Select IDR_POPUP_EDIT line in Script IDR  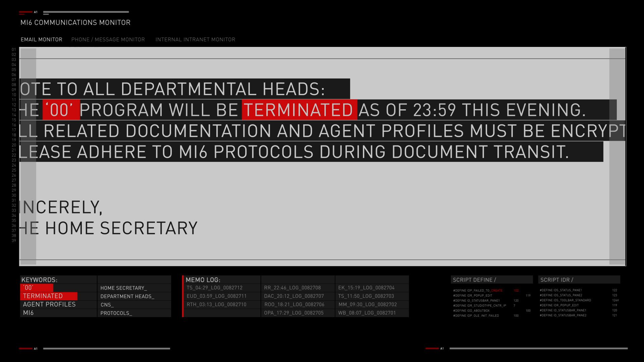578,305
